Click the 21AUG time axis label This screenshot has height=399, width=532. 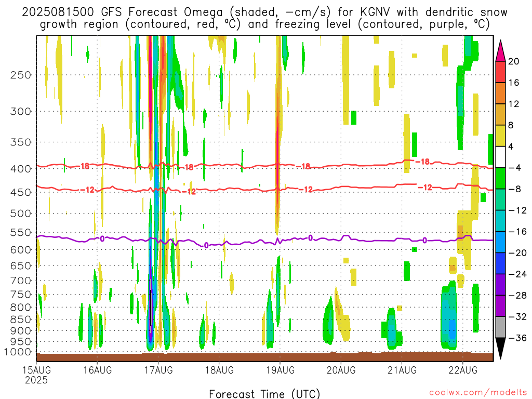pos(402,370)
